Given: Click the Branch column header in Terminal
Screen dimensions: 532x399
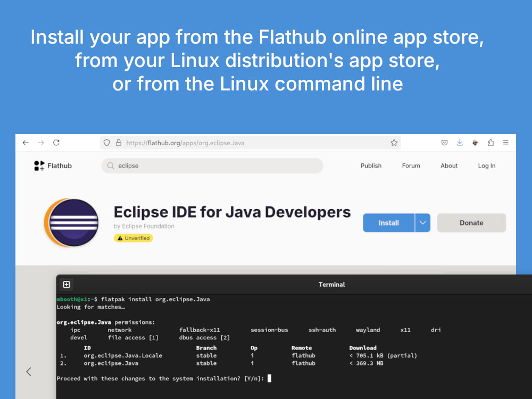Looking at the screenshot, I should (x=206, y=348).
